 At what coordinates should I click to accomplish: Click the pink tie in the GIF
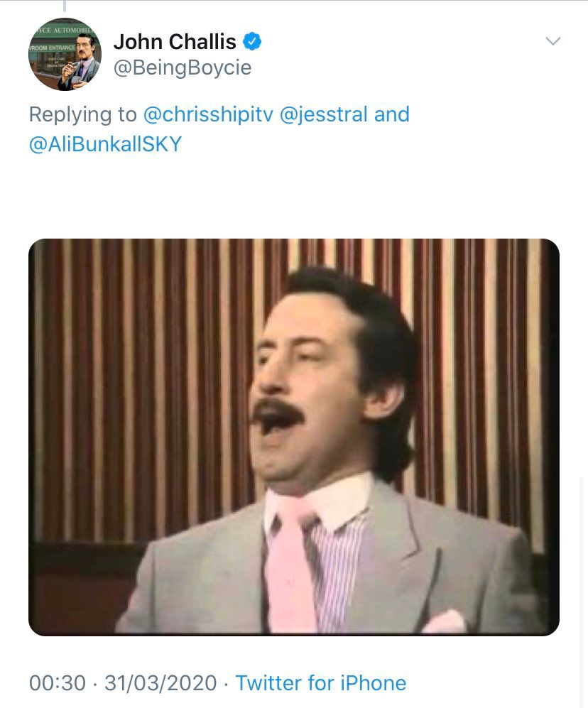pos(291,568)
